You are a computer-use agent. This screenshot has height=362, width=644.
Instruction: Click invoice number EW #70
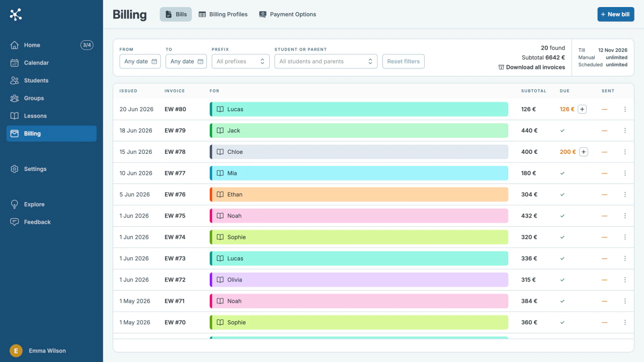[x=175, y=322]
